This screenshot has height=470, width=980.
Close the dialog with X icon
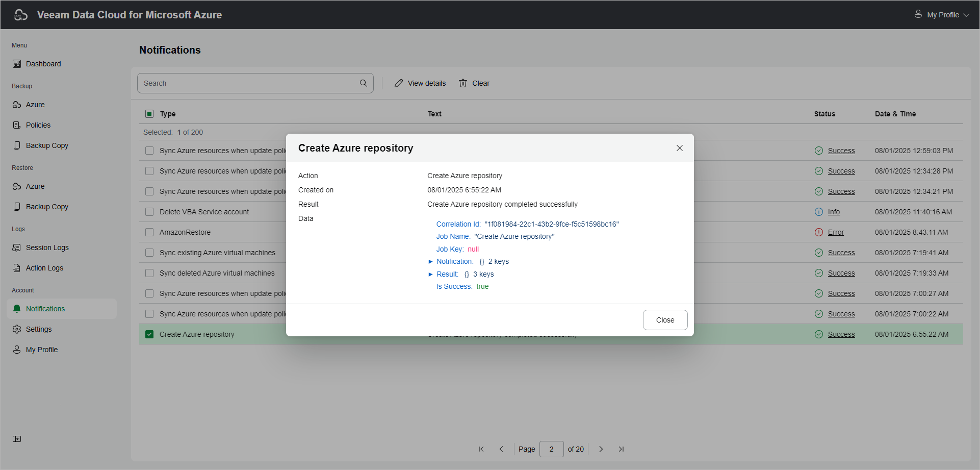point(679,148)
